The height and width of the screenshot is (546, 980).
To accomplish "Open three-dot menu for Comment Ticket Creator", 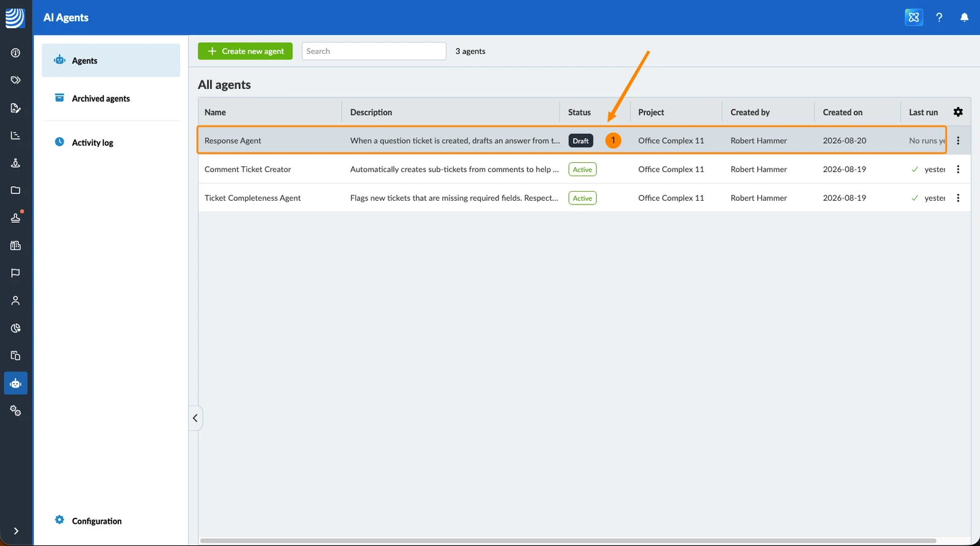I will click(x=958, y=170).
